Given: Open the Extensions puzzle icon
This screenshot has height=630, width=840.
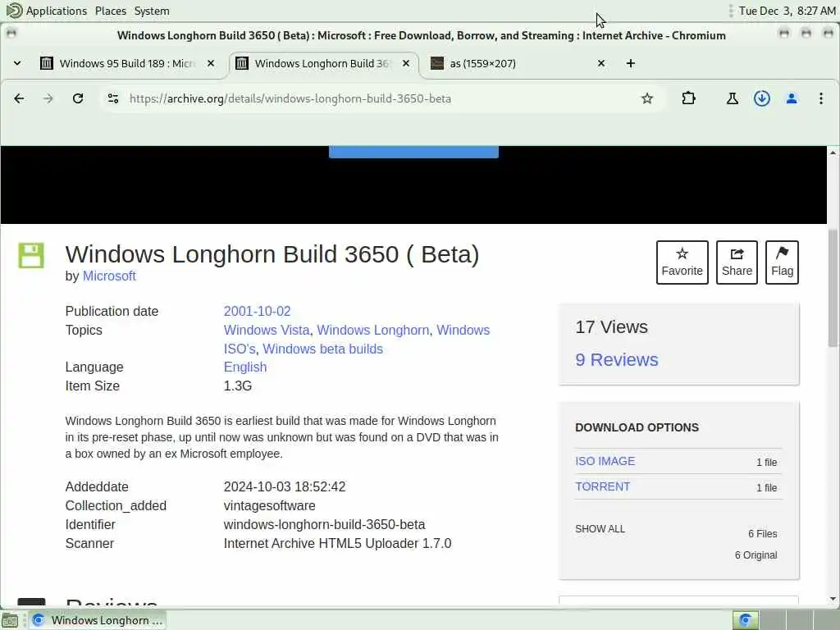Looking at the screenshot, I should [x=689, y=98].
